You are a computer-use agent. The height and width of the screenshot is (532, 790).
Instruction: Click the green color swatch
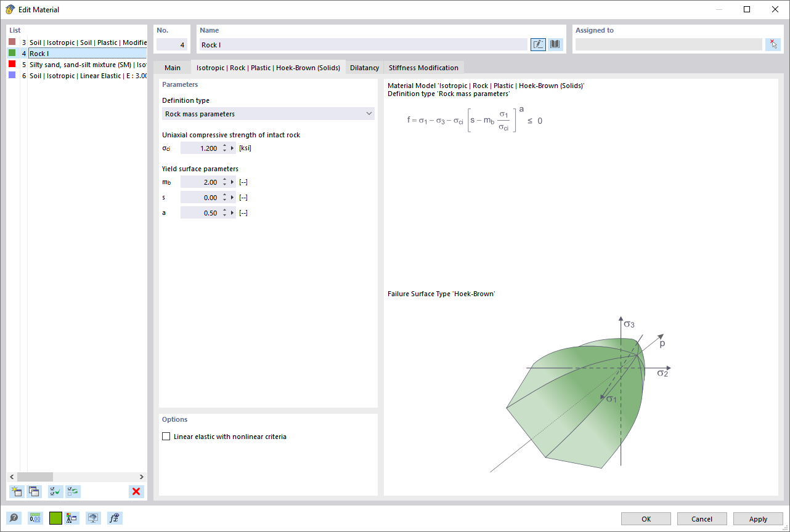(x=55, y=518)
